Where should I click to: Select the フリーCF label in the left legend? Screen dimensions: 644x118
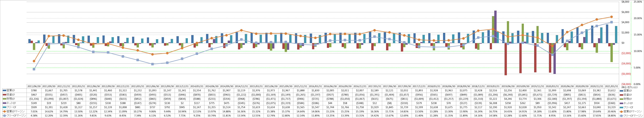pyautogui.click(x=12, y=107)
